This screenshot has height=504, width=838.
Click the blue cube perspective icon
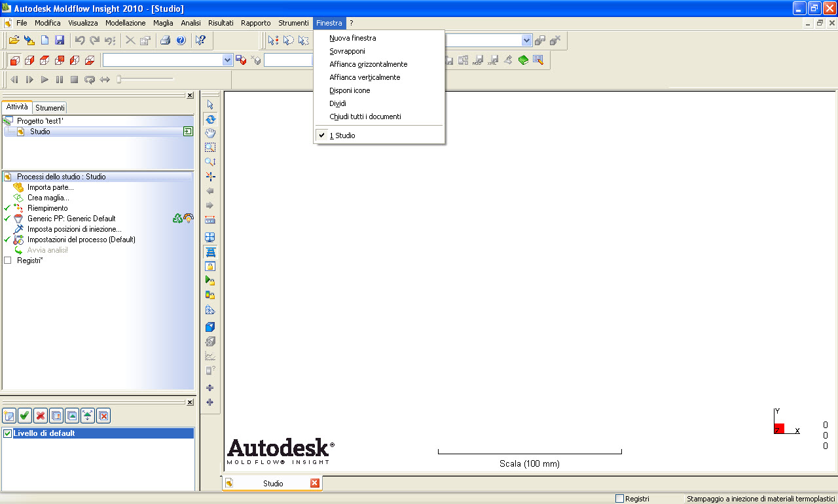(210, 327)
